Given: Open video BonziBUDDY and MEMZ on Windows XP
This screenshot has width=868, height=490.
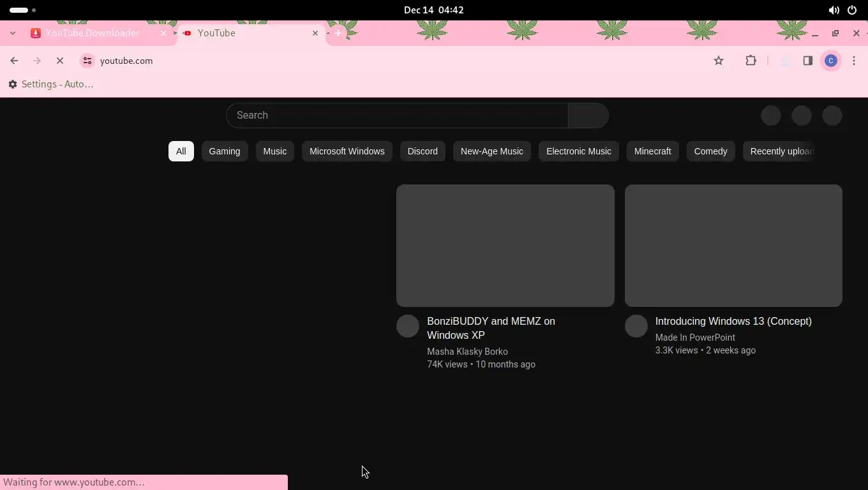Looking at the screenshot, I should click(x=491, y=328).
